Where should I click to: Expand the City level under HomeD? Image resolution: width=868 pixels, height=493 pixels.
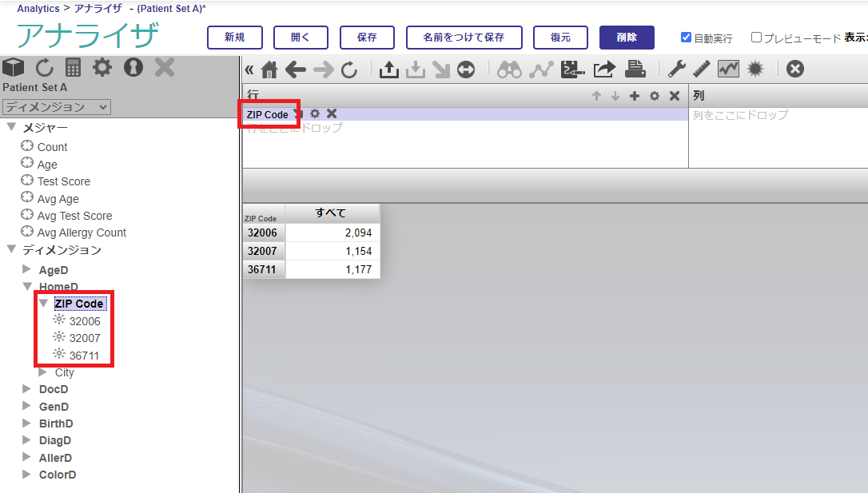[43, 372]
